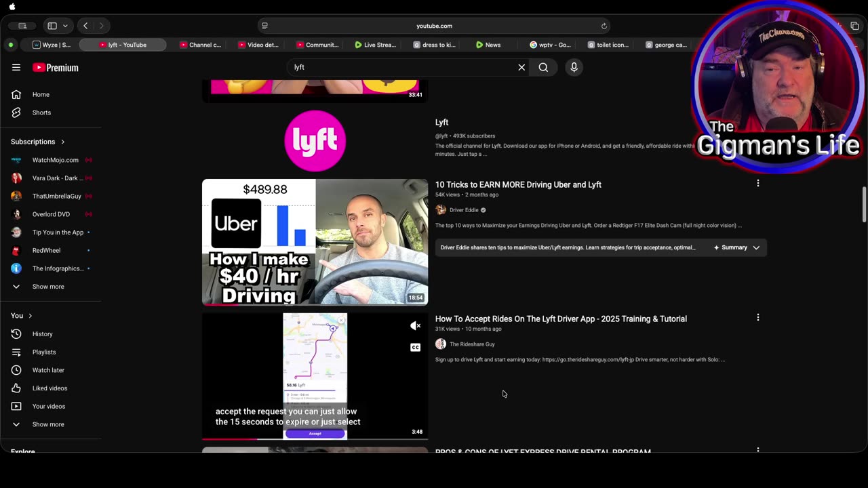
Task: Click the Lyft channel logo
Action: click(x=315, y=141)
